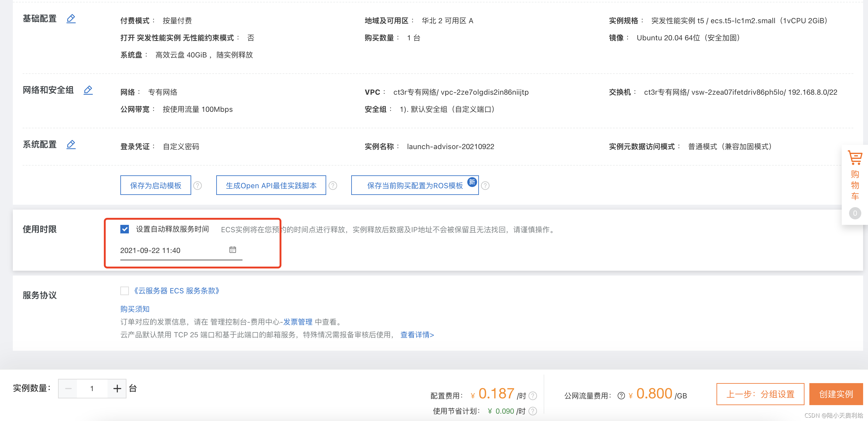Image resolution: width=868 pixels, height=421 pixels.
Task: Open the 云服务器 ECS 服务条款 link
Action: pos(177,291)
